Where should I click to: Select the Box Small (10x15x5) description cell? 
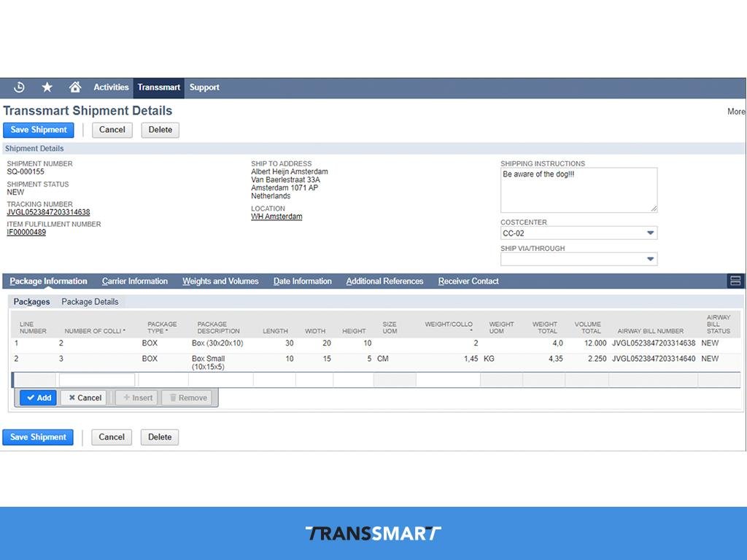pos(209,363)
